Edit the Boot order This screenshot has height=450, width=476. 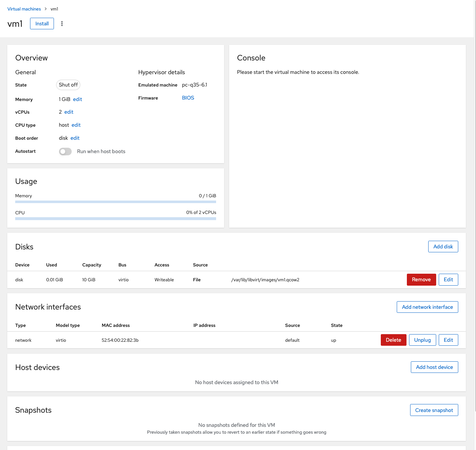tap(75, 138)
